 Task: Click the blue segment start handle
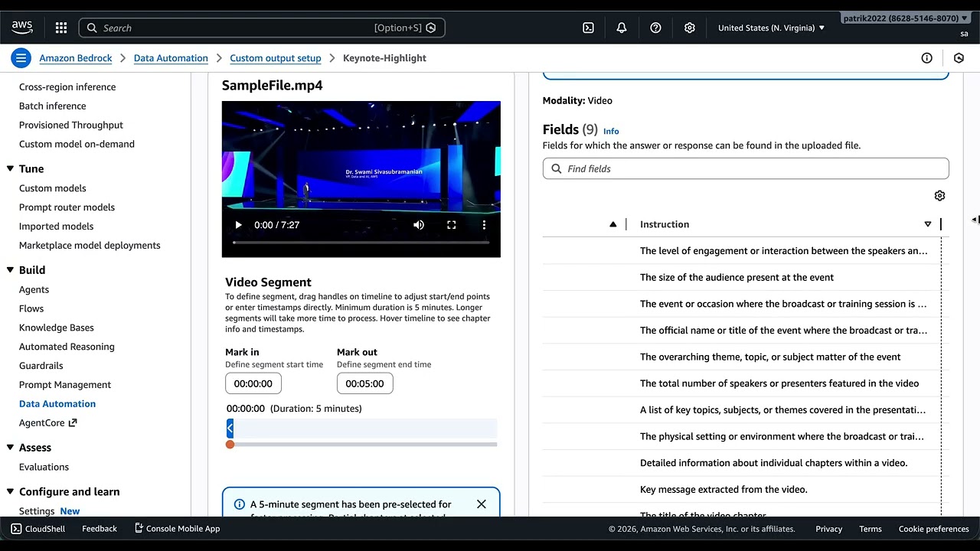230,429
